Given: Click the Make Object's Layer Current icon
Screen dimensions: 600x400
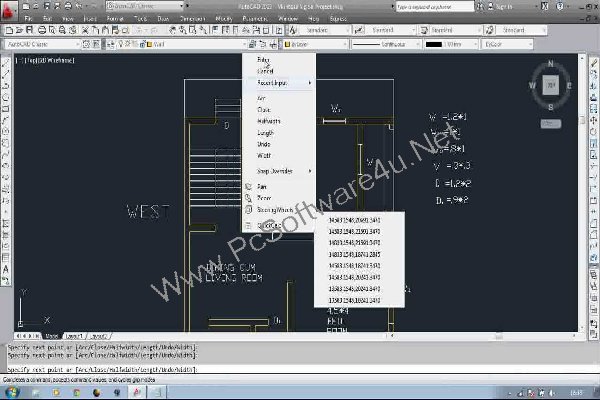Looking at the screenshot, I should 252,44.
